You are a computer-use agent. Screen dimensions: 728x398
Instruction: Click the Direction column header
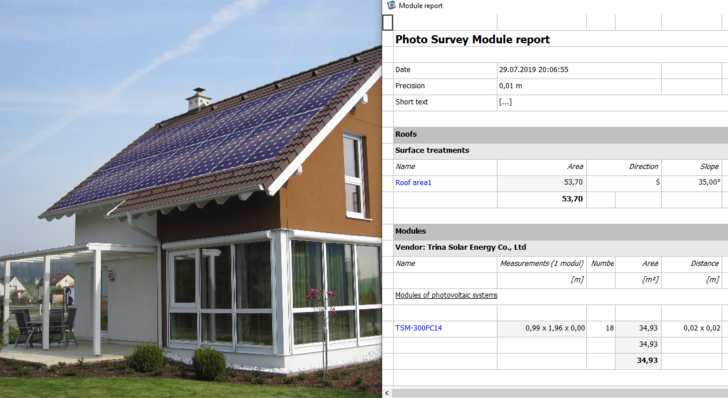point(643,166)
